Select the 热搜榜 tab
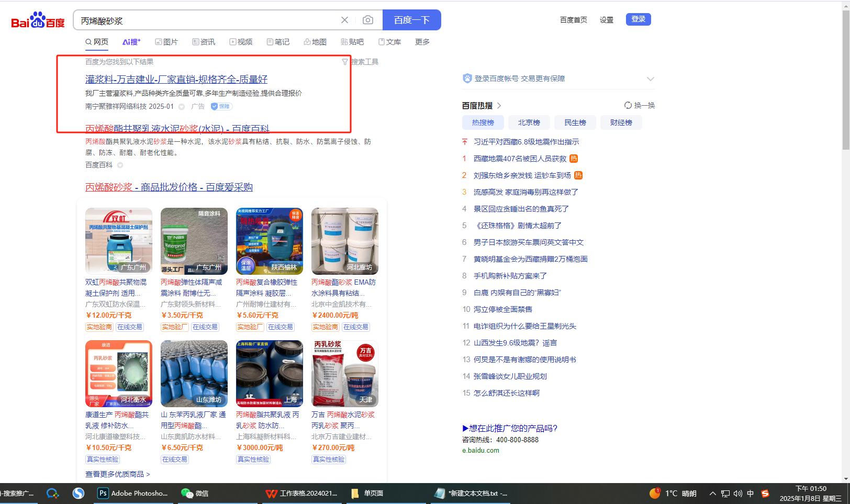Image resolution: width=850 pixels, height=504 pixels. point(483,122)
